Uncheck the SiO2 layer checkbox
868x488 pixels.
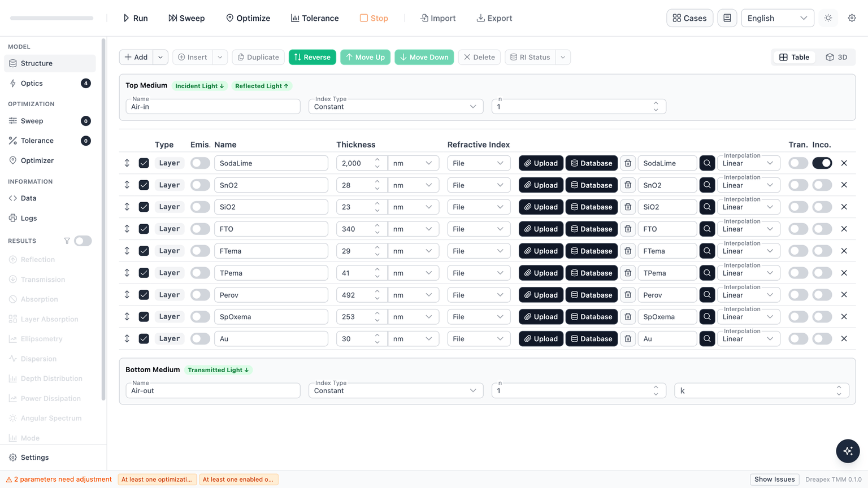pyautogui.click(x=144, y=207)
